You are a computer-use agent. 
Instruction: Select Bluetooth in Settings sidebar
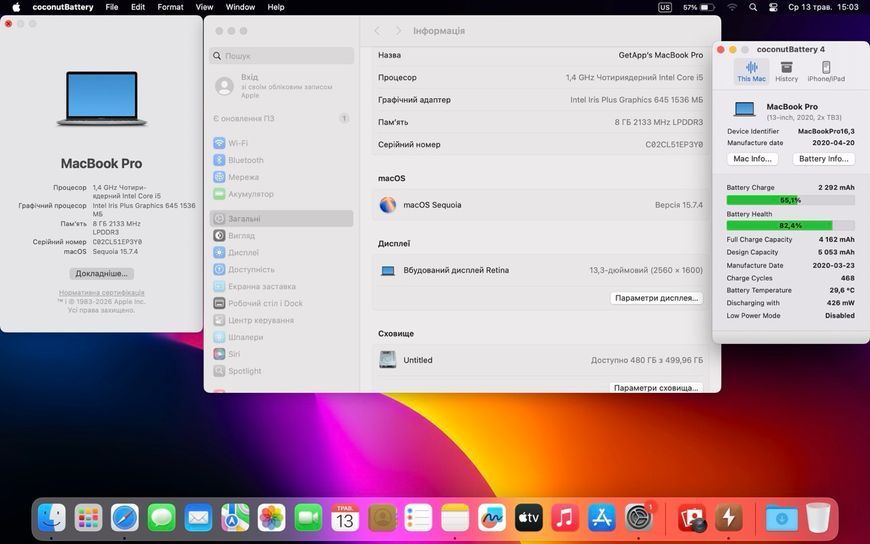282,160
